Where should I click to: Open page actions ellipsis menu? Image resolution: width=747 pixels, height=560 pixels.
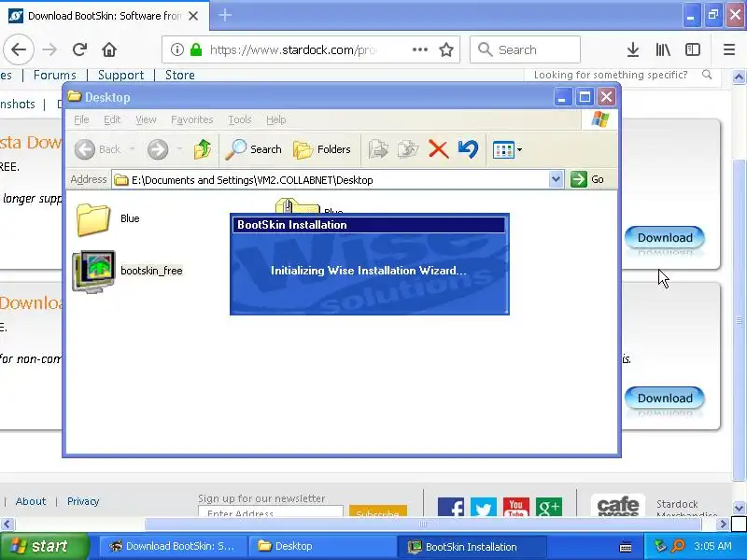419,49
